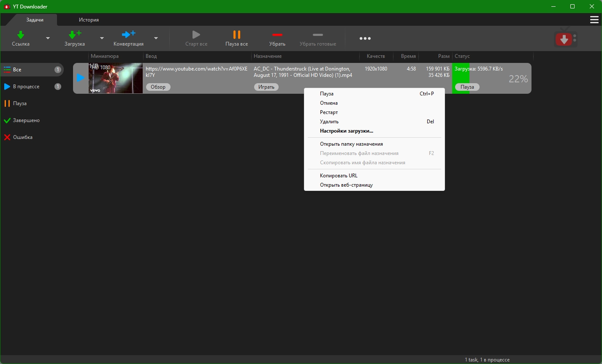This screenshot has height=364, width=602.
Task: Expand the Ссылка dropdown arrow
Action: coord(48,38)
